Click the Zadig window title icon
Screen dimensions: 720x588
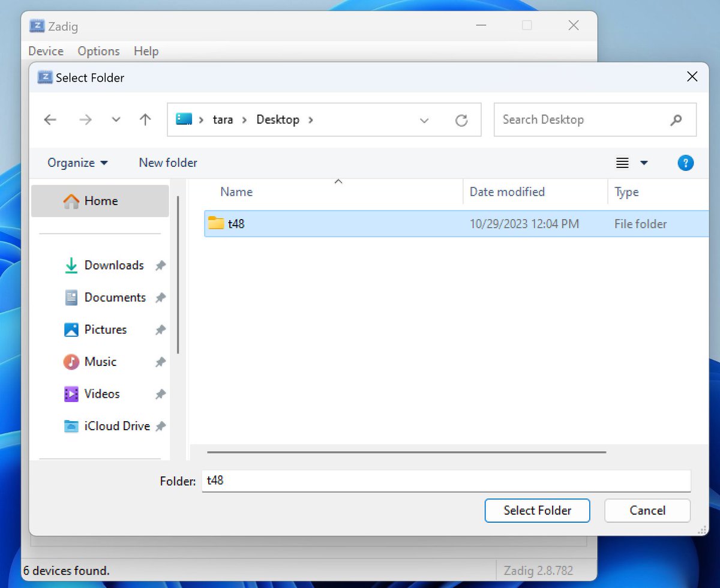(x=37, y=26)
